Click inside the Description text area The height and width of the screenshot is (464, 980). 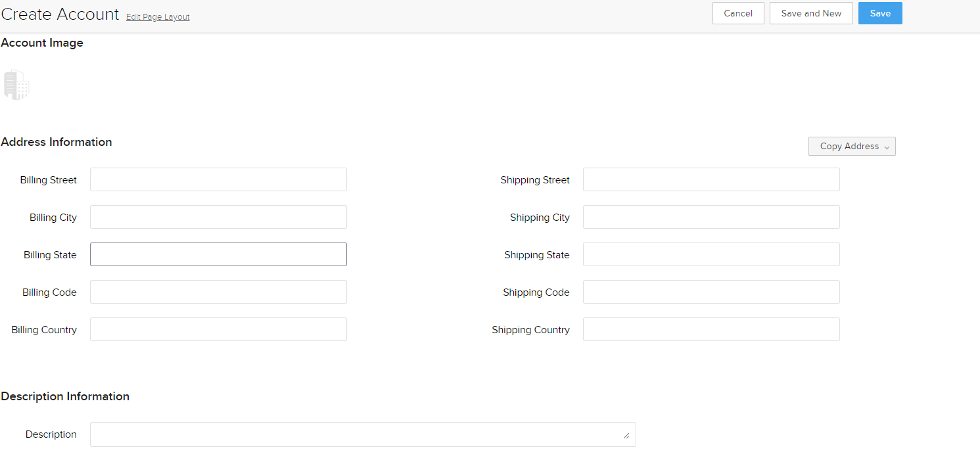pyautogui.click(x=363, y=434)
